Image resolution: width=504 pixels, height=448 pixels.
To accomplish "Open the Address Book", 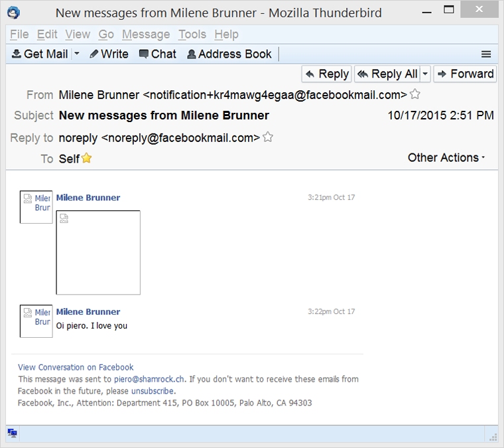I will pos(229,54).
